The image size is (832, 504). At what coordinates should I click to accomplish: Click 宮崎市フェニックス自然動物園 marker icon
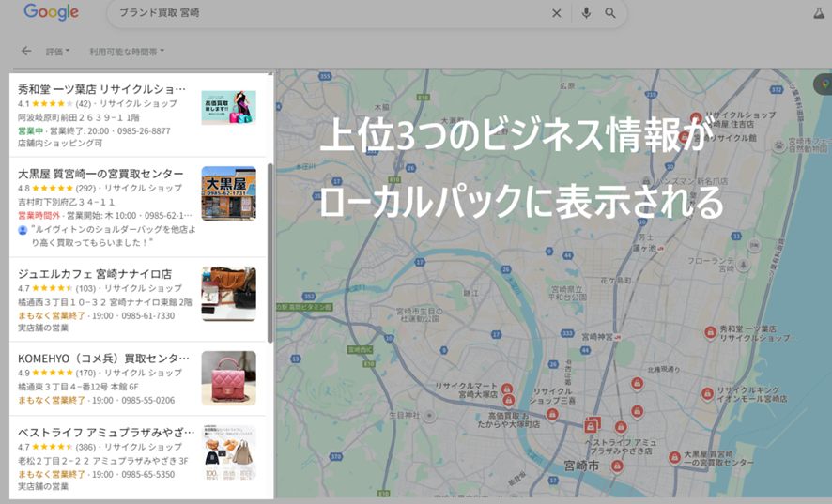click(x=778, y=145)
